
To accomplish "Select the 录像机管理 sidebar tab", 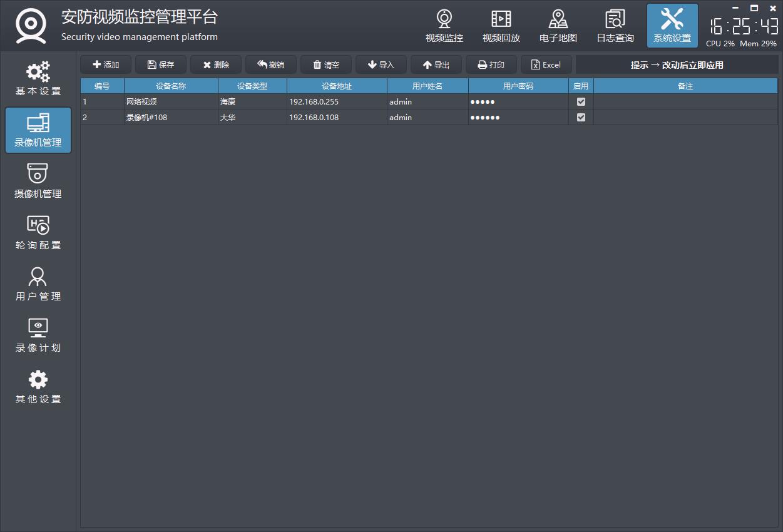I will point(38,130).
